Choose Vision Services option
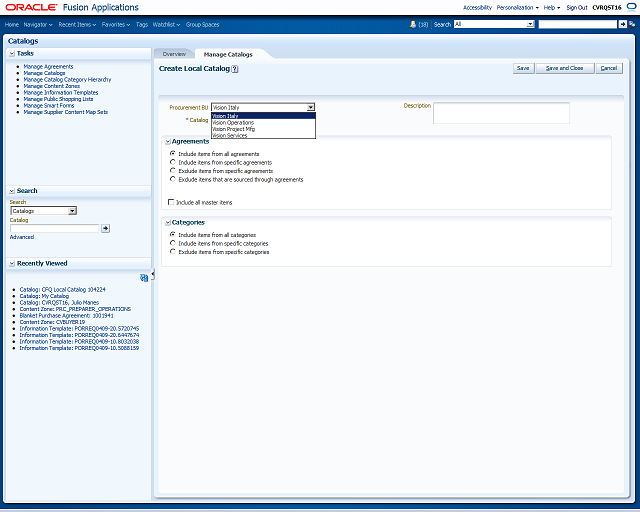Viewport: 640px width, 512px height. click(263, 135)
